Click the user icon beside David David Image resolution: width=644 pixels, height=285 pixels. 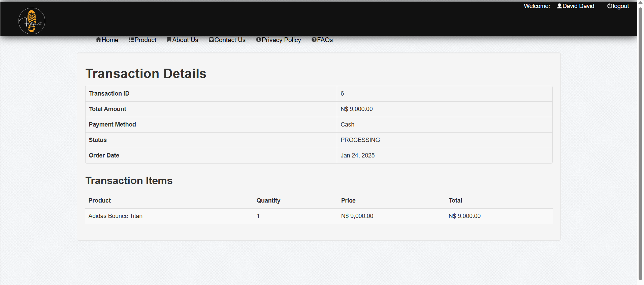pos(559,6)
